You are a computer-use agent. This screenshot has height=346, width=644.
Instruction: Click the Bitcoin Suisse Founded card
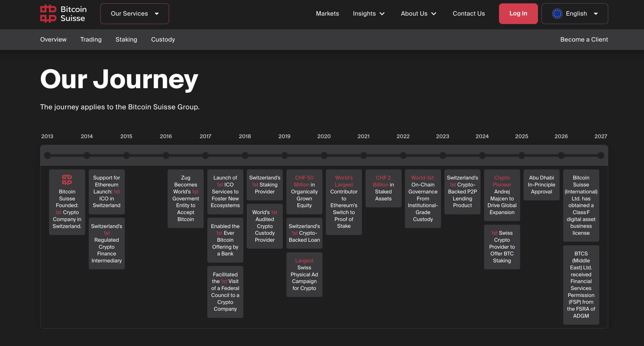(67, 202)
